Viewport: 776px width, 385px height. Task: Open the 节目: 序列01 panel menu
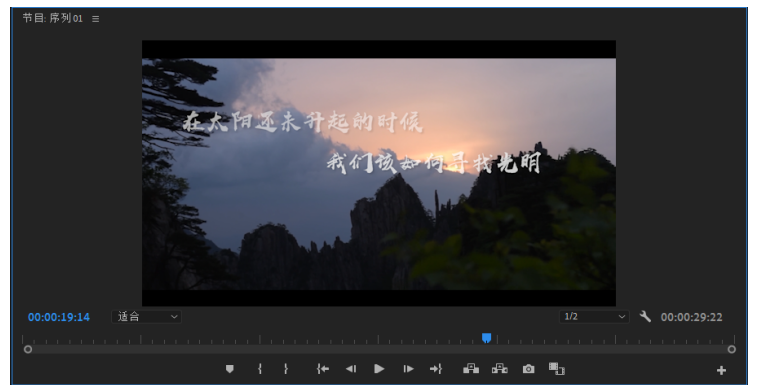coord(96,19)
